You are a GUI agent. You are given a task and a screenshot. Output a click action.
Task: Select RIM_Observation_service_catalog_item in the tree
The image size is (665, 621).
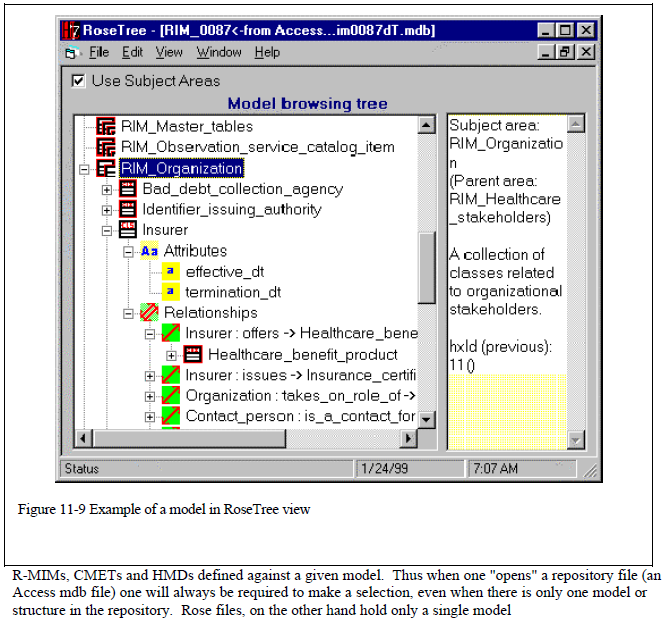[257, 147]
